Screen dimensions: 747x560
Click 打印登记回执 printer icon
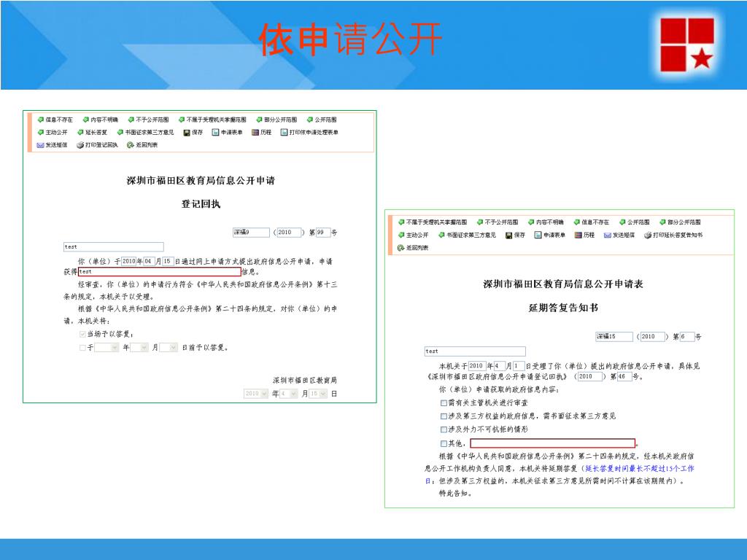coord(80,145)
